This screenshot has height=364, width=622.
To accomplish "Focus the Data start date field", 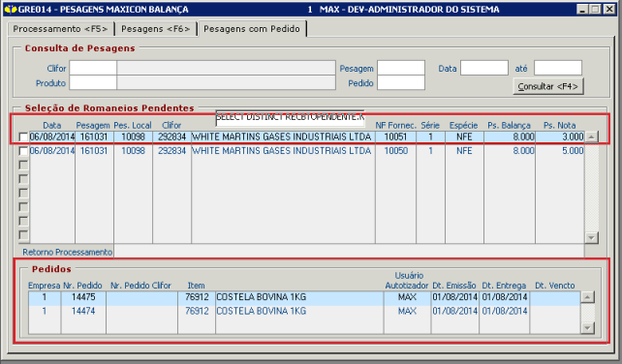I will click(x=484, y=68).
